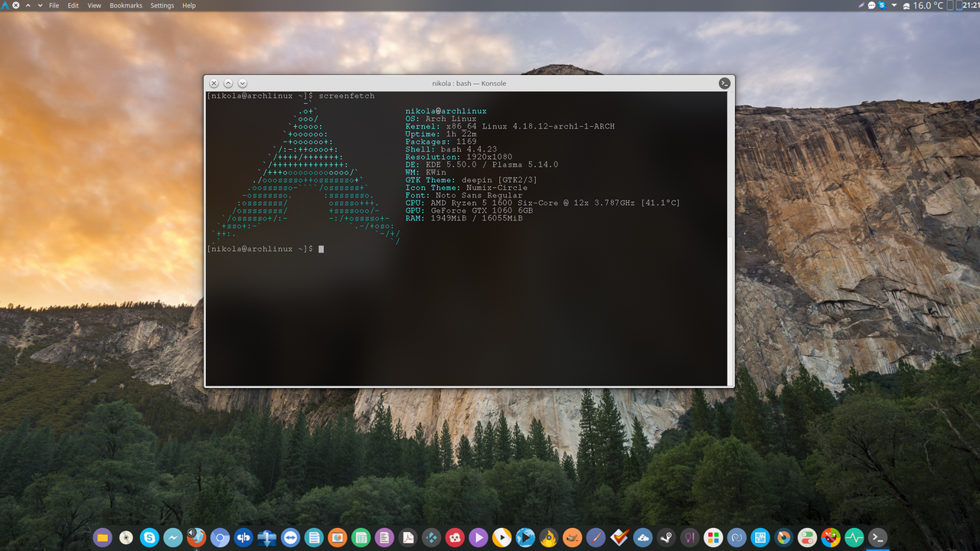Launch the blue globe play media player
980x551 pixels.
[525, 538]
